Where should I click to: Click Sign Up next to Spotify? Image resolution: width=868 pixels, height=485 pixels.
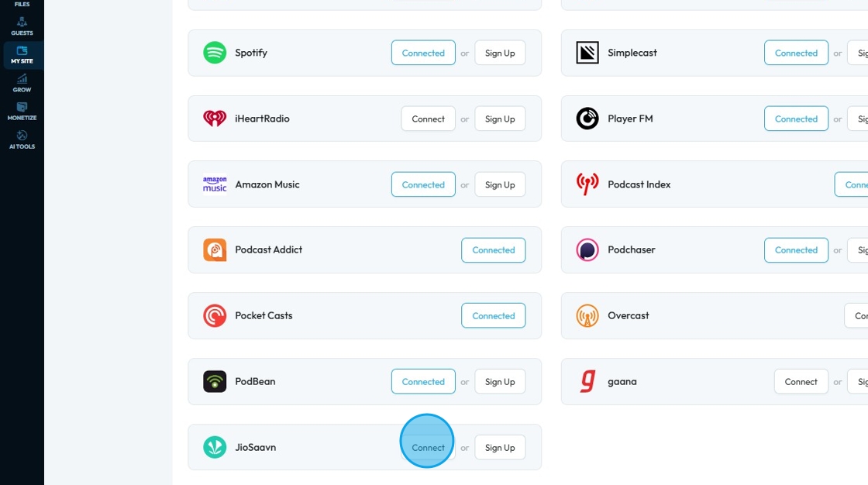[500, 53]
